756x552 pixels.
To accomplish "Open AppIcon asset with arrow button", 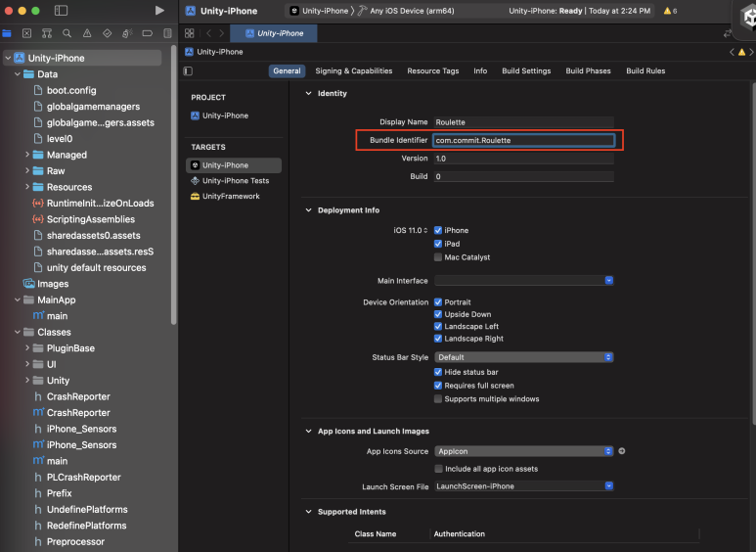I will point(621,451).
